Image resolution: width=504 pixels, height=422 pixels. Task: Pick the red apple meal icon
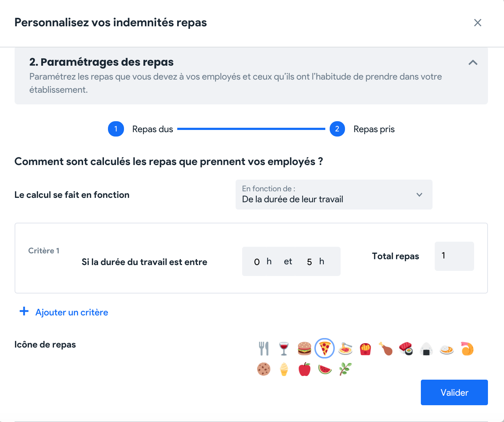point(305,369)
